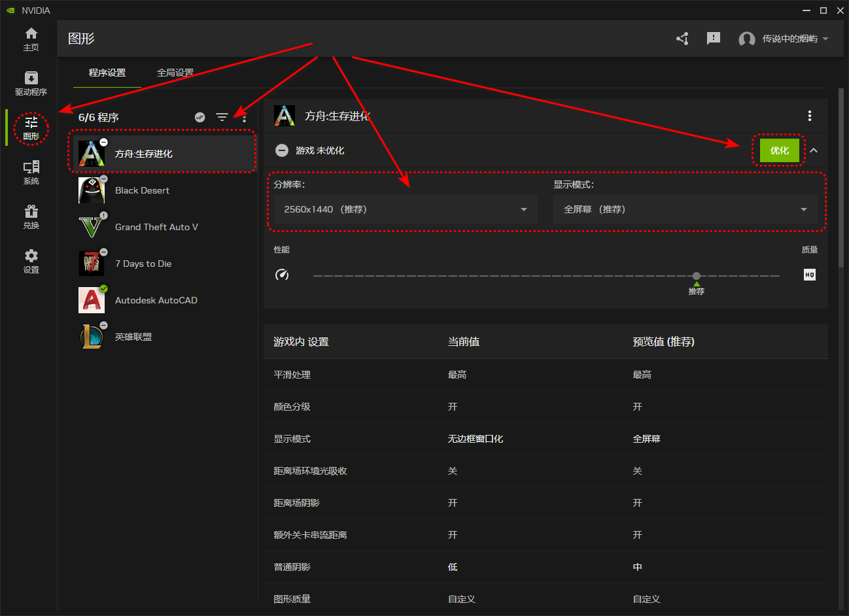Open the 系统 system sidebar icon
The height and width of the screenshot is (616, 849).
[x=31, y=173]
